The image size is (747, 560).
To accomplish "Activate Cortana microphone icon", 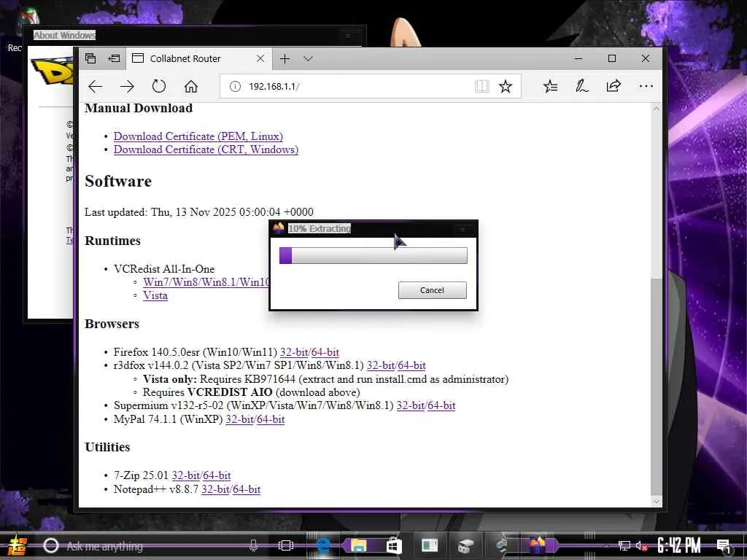I will pos(253,545).
